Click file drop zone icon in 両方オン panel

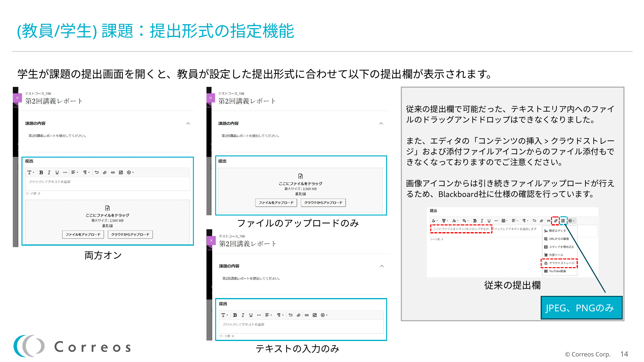click(x=107, y=208)
